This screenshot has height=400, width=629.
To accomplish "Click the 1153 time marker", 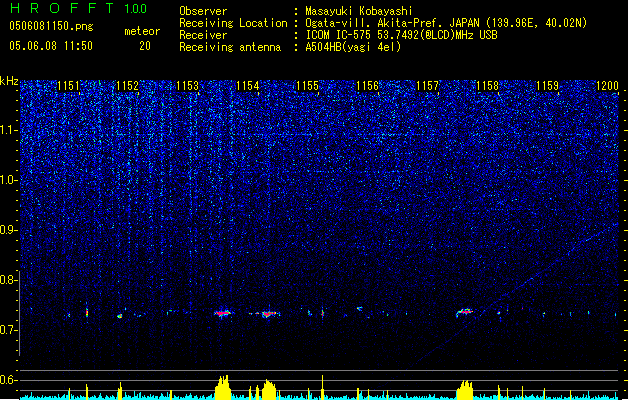I will coord(187,85).
